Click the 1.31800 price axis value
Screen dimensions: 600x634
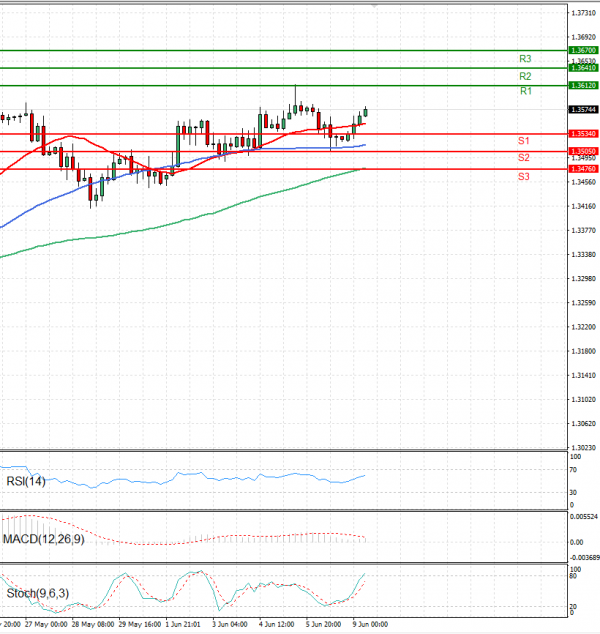click(583, 351)
